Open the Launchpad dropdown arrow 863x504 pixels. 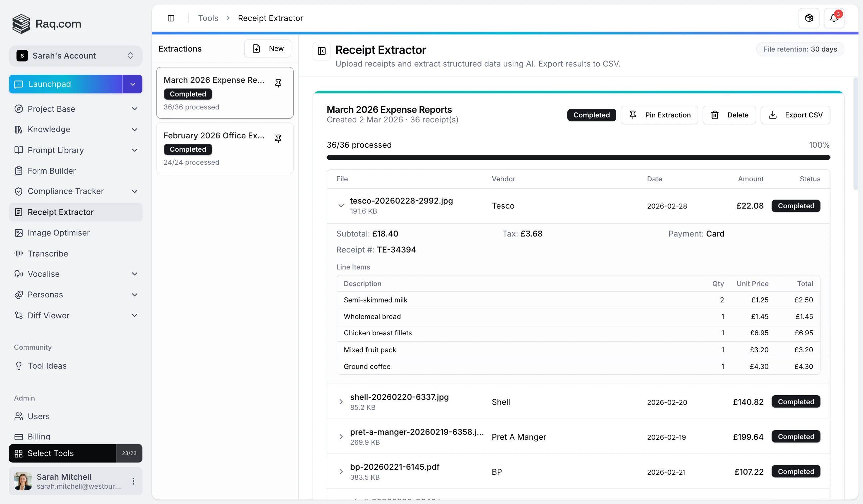(133, 84)
